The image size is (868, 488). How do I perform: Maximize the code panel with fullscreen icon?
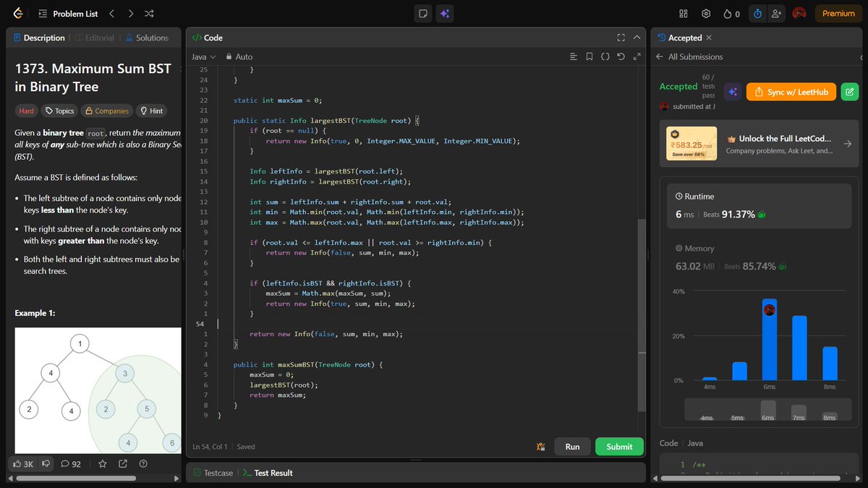[621, 38]
